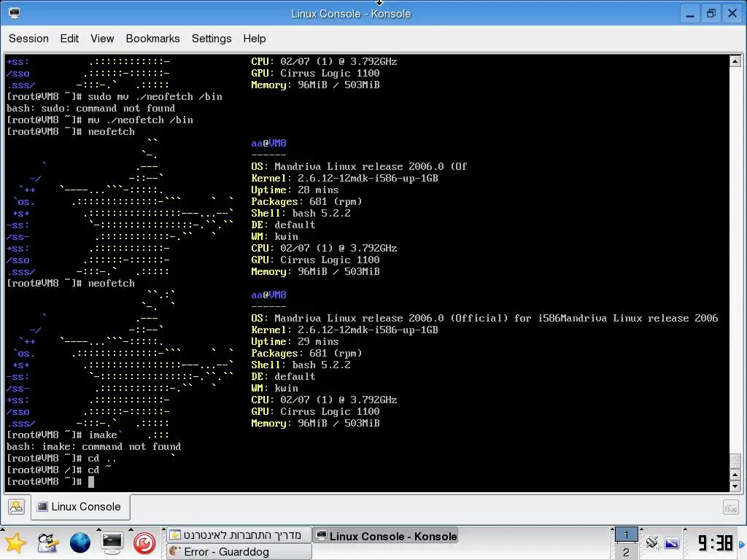Click the panel hide arrow beside the clock
747x560 pixels.
click(742, 544)
